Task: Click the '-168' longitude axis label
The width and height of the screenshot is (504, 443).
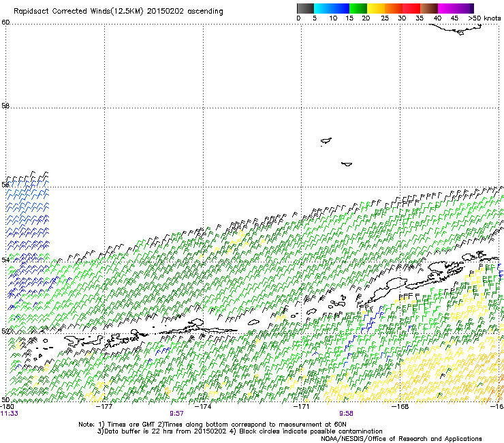Action: [x=400, y=406]
